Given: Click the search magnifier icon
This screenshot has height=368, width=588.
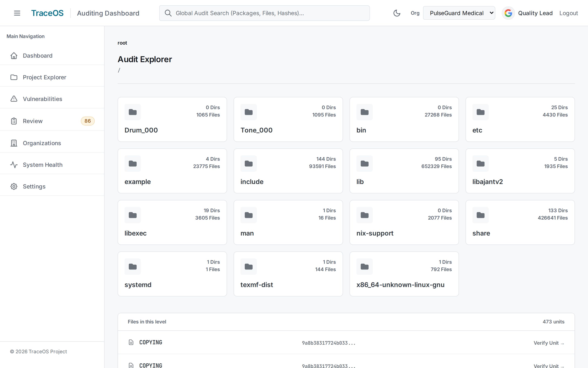Looking at the screenshot, I should [x=168, y=13].
